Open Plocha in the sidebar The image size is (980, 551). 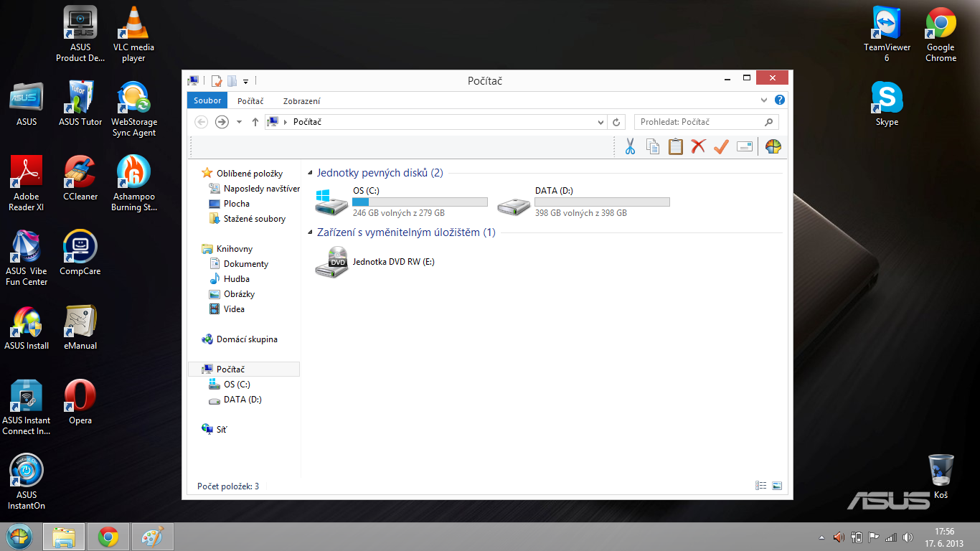tap(229, 204)
